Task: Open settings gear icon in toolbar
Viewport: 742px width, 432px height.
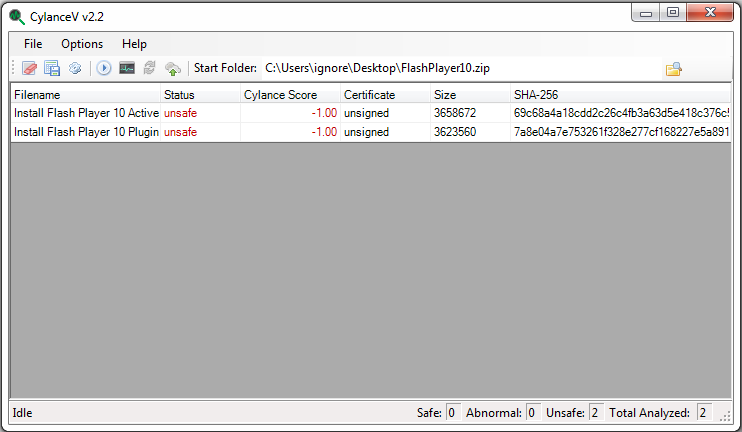Action: coord(75,68)
